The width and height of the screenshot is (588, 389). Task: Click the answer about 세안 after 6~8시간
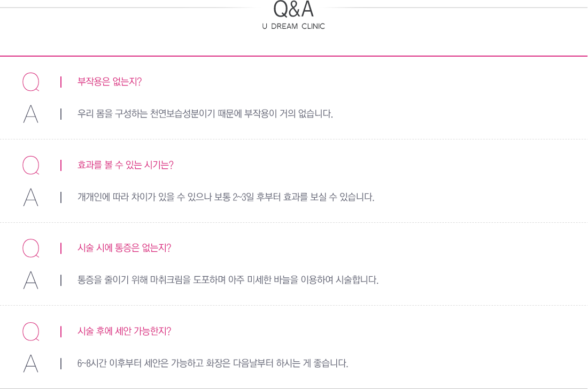click(x=213, y=363)
